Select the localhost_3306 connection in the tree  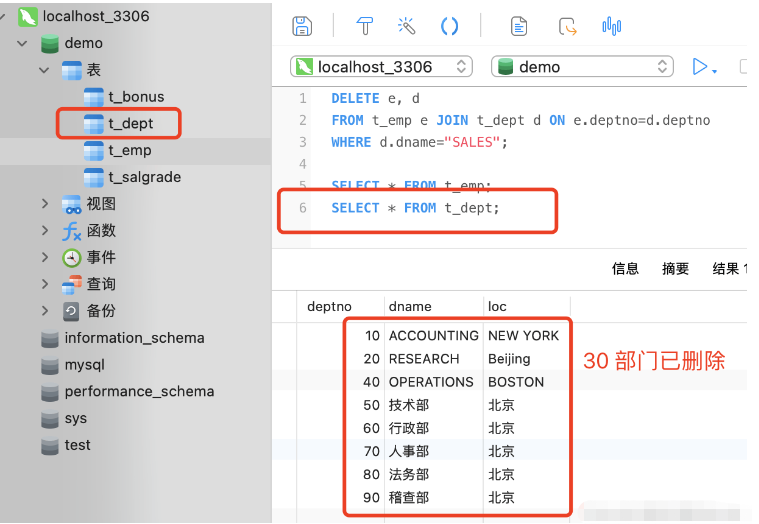pyautogui.click(x=96, y=16)
